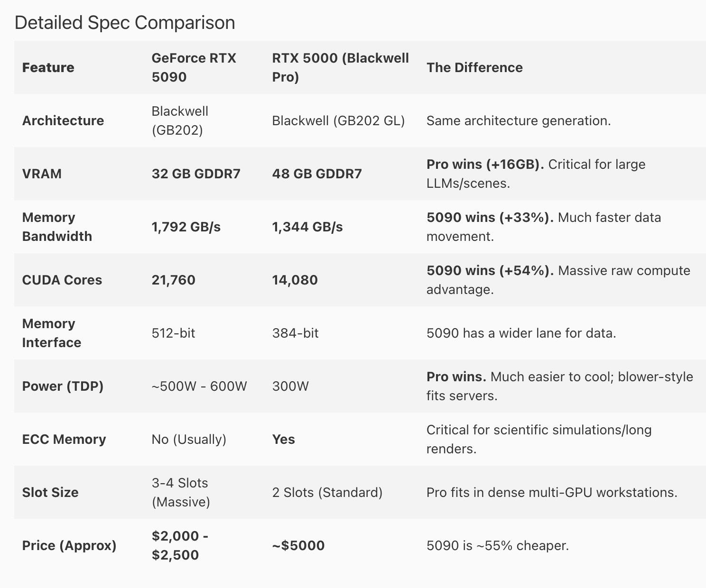Click the 'Blackwell (GB202 GL)' architecture cell
Screen dimensions: 706x588
tap(338, 120)
